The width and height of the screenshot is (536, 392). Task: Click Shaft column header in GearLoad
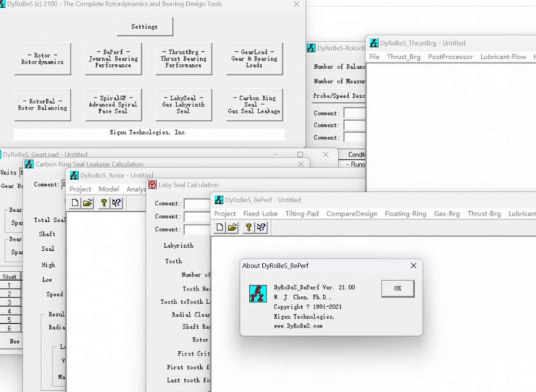click(9, 277)
